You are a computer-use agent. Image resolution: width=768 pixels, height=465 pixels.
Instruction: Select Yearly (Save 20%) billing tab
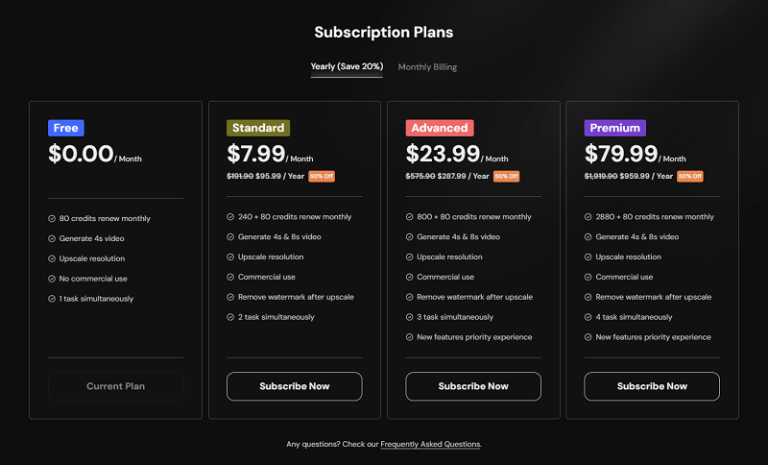coord(346,67)
